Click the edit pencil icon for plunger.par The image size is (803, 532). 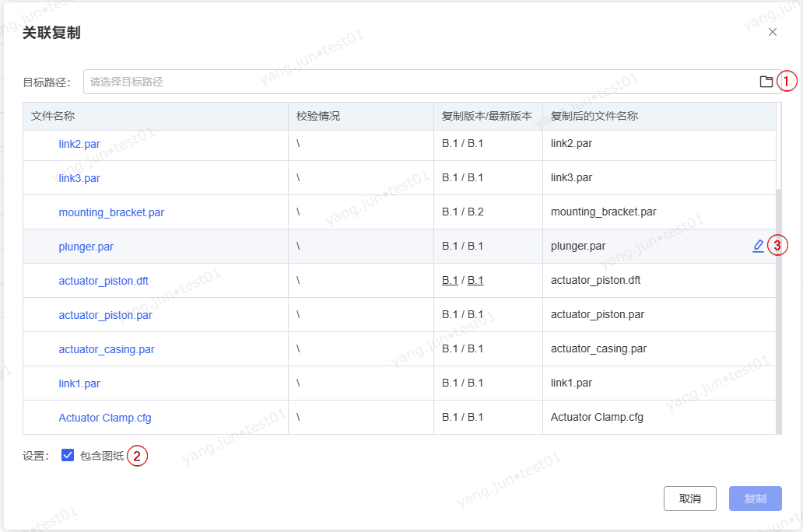point(758,246)
